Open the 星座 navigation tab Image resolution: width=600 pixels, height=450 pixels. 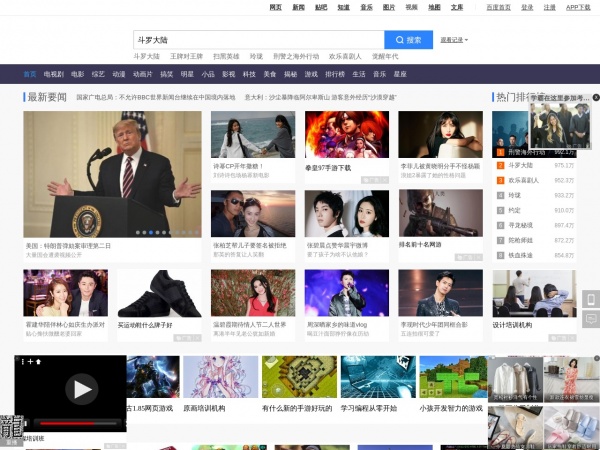[400, 74]
